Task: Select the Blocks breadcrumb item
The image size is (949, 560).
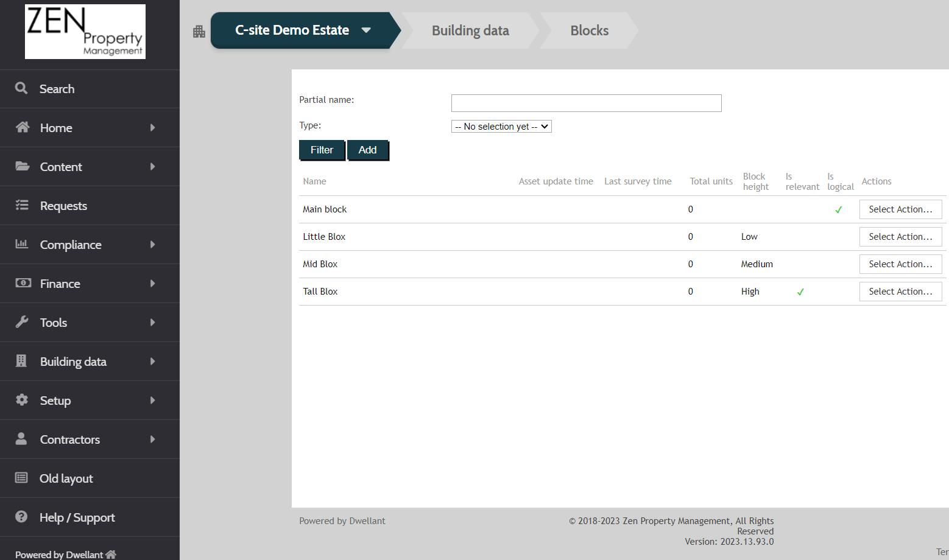Action: point(588,30)
